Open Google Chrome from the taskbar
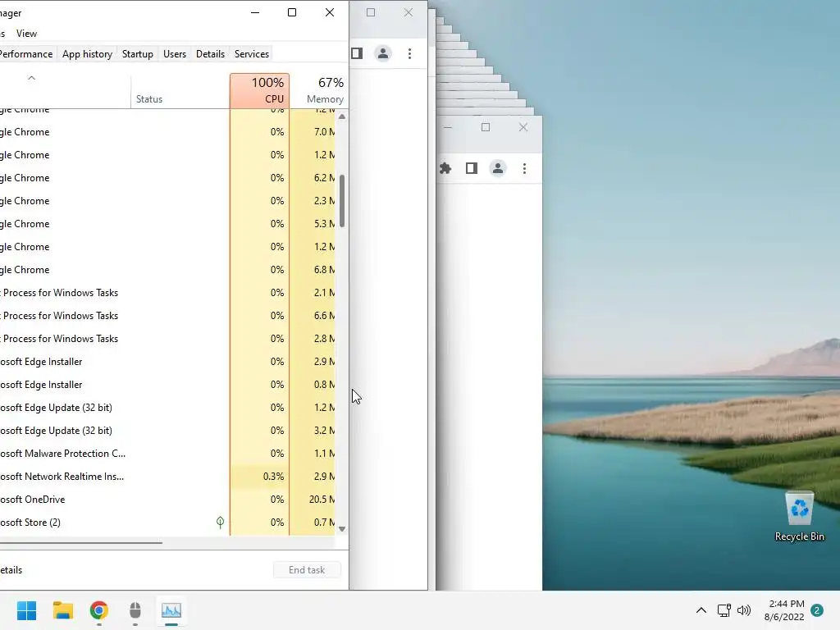Screen dimensions: 840x630 coord(99,610)
